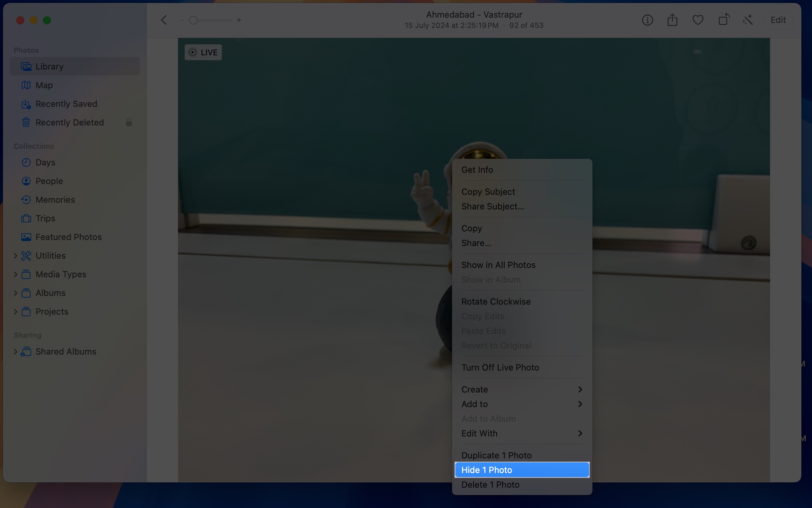
Task: Click the Share icon in the toolbar
Action: pyautogui.click(x=672, y=20)
